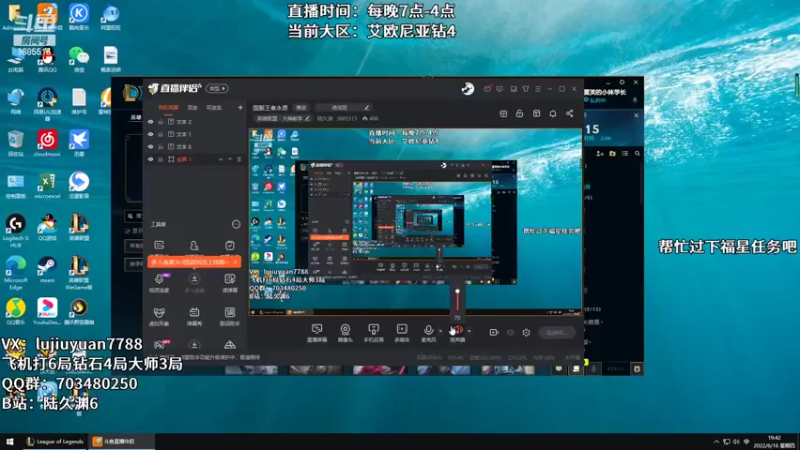Open speaker options dropdown arrow
The image size is (800, 450).
pos(469,331)
